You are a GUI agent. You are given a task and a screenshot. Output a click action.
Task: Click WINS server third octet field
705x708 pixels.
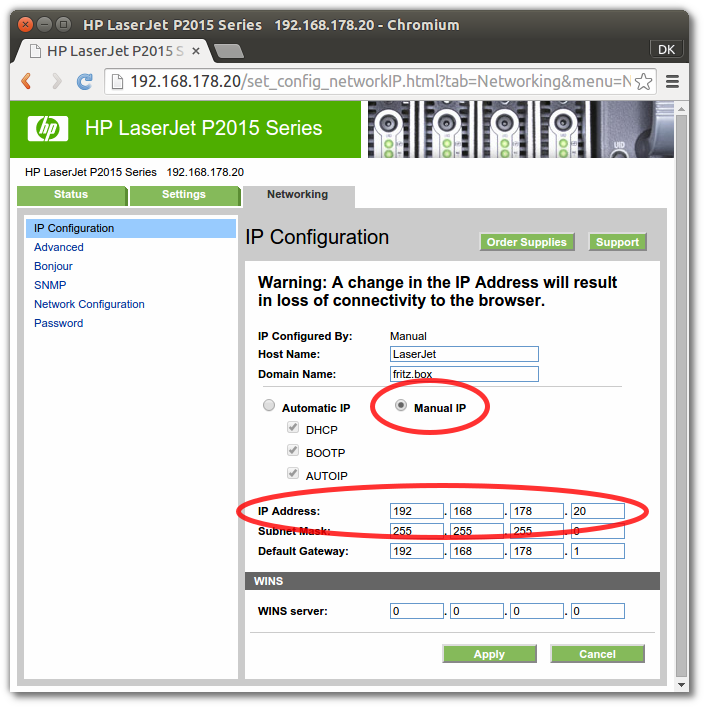(x=537, y=611)
